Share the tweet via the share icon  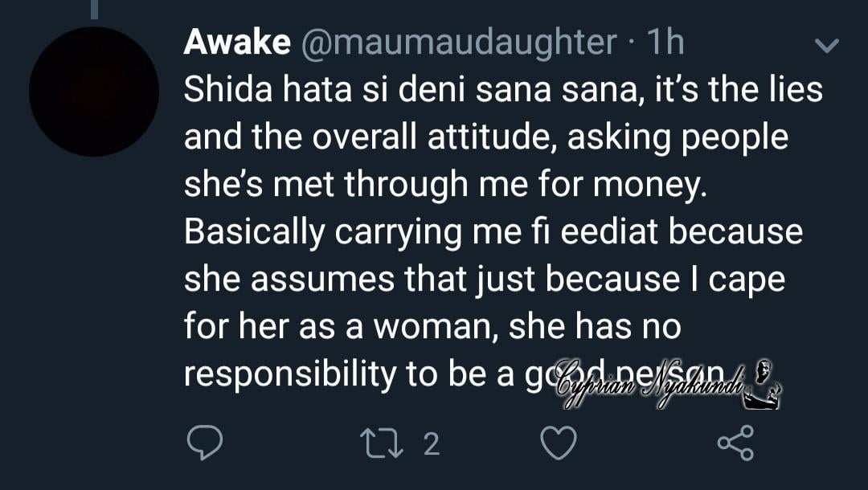[x=735, y=443]
